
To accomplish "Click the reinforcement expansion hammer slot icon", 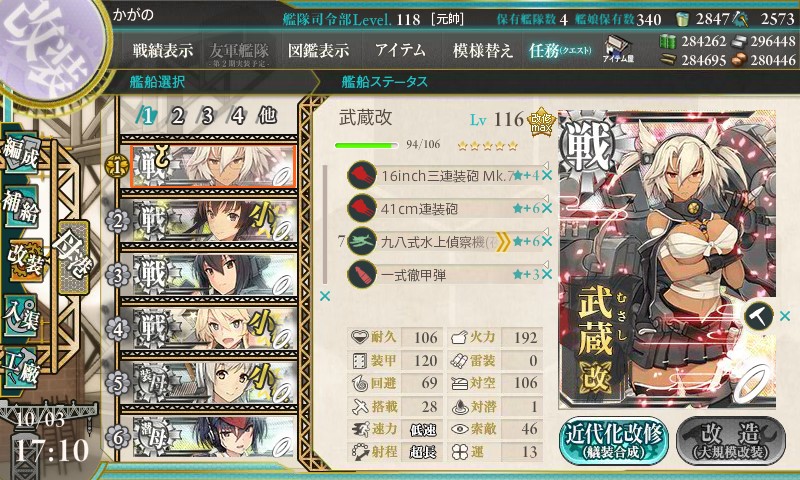I will click(759, 316).
